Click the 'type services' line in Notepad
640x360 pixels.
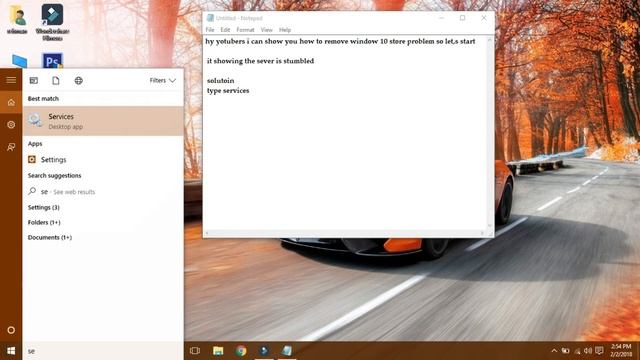click(228, 91)
